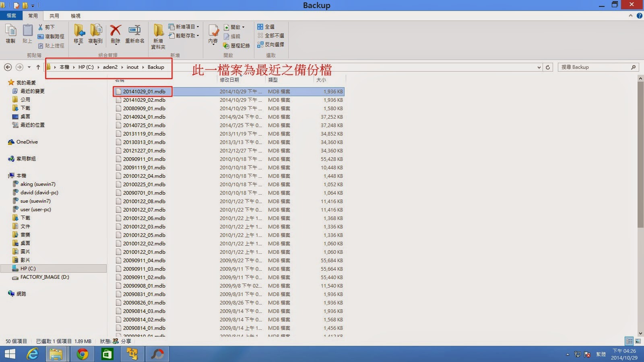644x362 pixels.
Task: Click the Windows Start button
Action: (10, 354)
